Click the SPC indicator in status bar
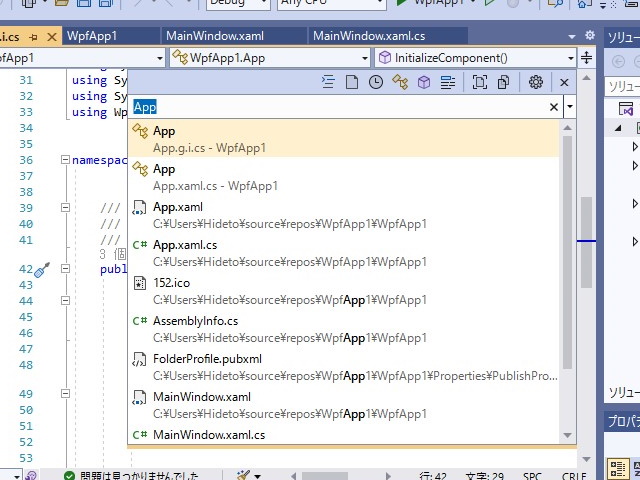The image size is (640, 480). [532, 476]
